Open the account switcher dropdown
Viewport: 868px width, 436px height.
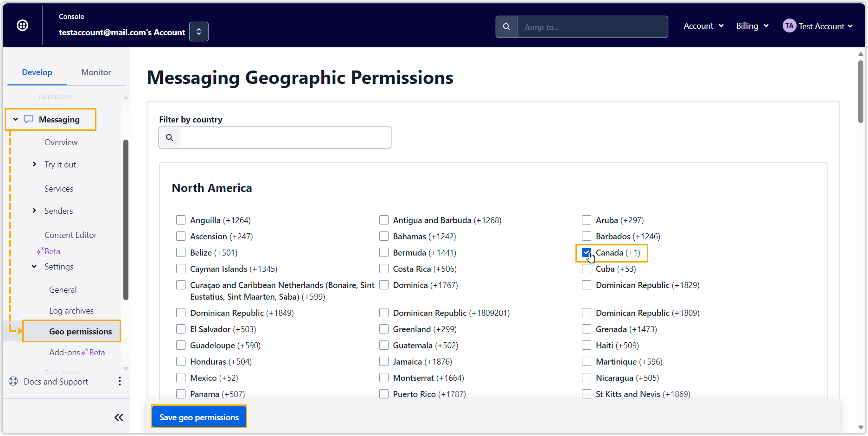point(199,32)
